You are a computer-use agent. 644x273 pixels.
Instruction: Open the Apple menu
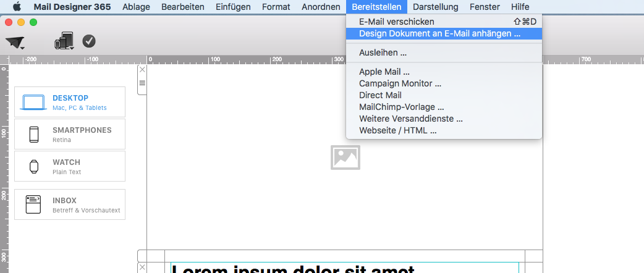tap(17, 7)
